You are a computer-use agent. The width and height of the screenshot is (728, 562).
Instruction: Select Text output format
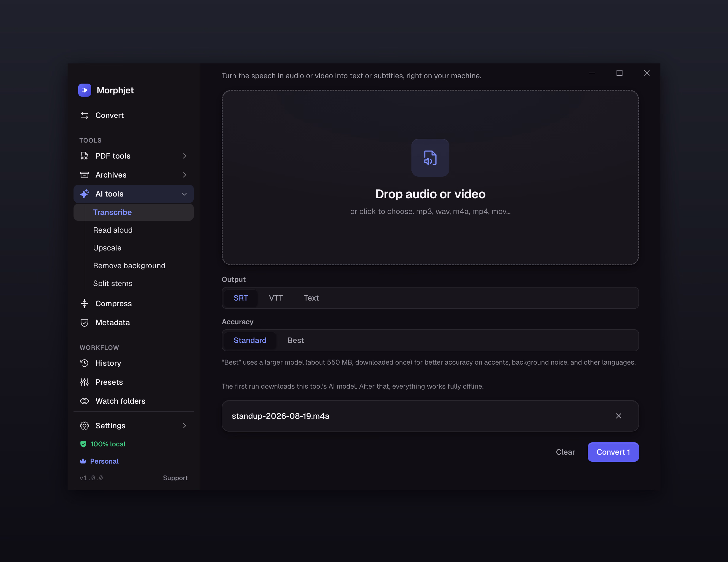click(311, 298)
